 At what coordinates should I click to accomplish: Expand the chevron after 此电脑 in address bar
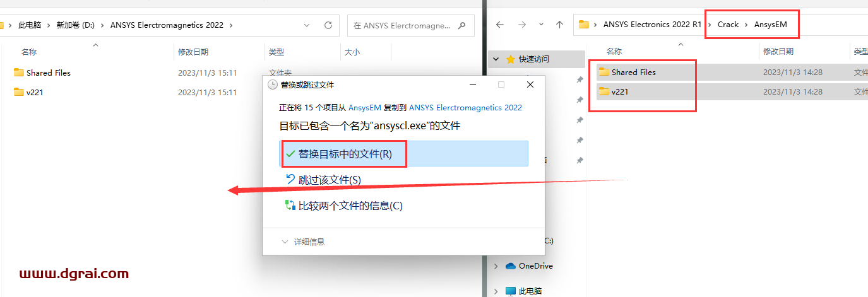coord(49,25)
